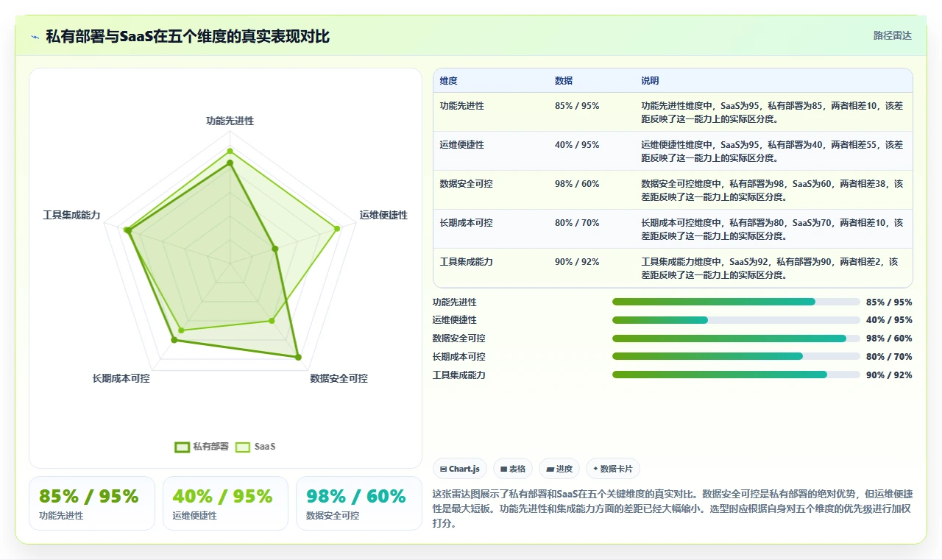Click the 长期成本可控 progress bar
The height and width of the screenshot is (560, 942).
tap(736, 356)
